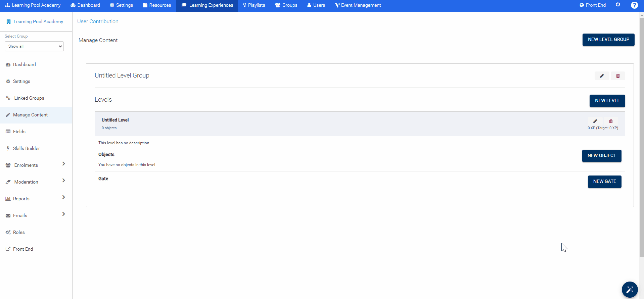Screen dimensions: 644x299
Task: Open the Playlists top menu
Action: coord(254,5)
